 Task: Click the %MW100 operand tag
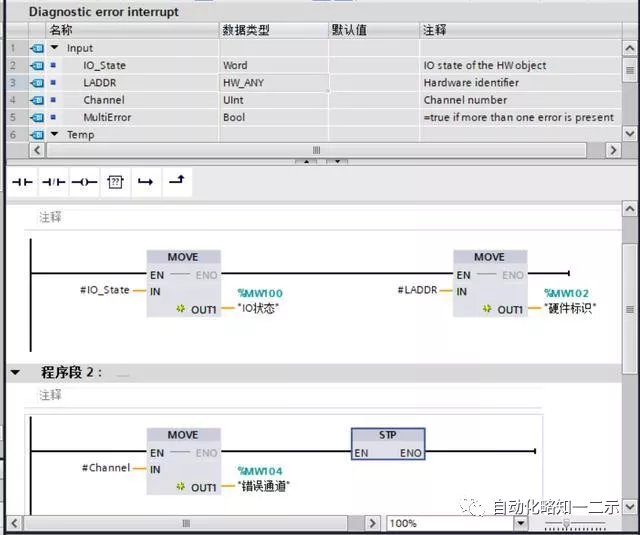coord(260,293)
